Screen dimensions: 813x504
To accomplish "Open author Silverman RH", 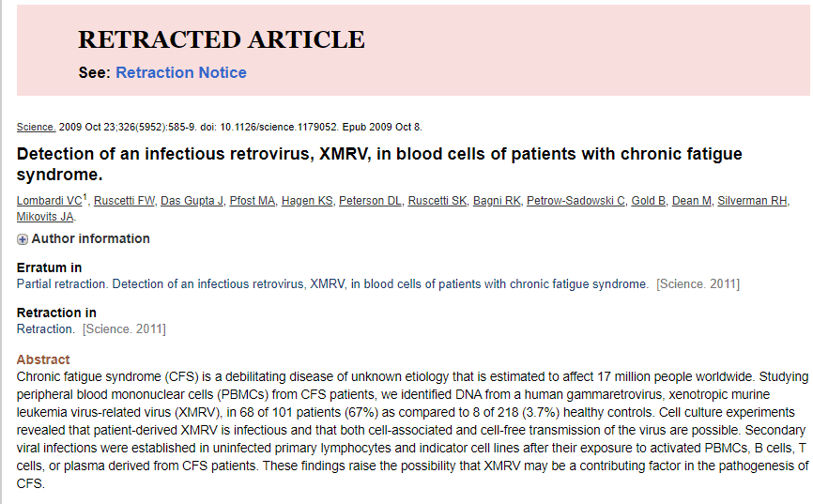I will (x=754, y=201).
